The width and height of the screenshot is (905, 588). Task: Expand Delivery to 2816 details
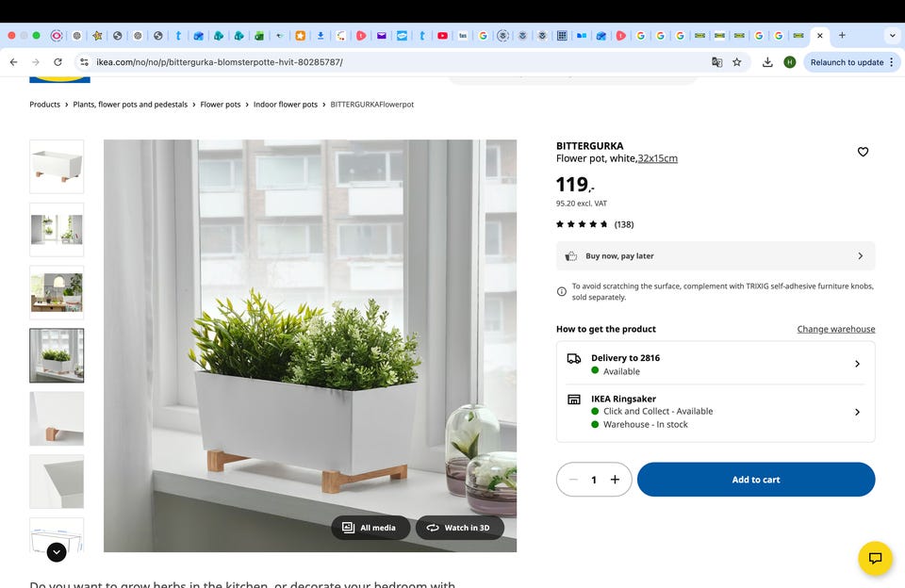point(716,364)
